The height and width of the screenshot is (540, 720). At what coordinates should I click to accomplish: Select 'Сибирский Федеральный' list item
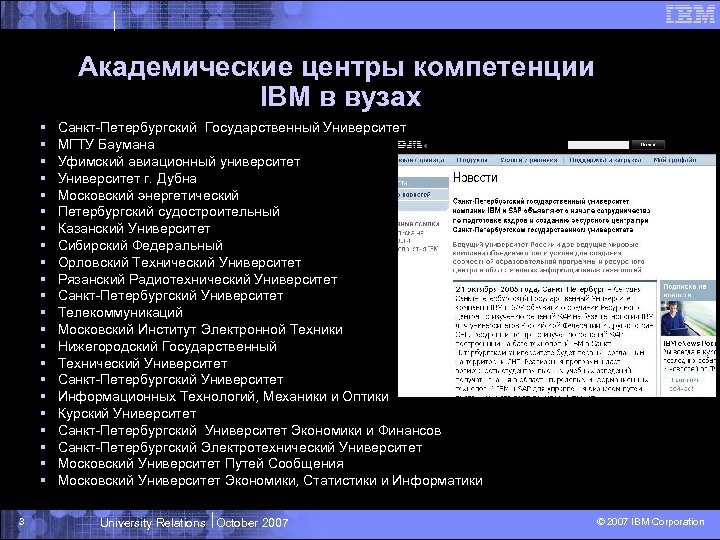(140, 245)
